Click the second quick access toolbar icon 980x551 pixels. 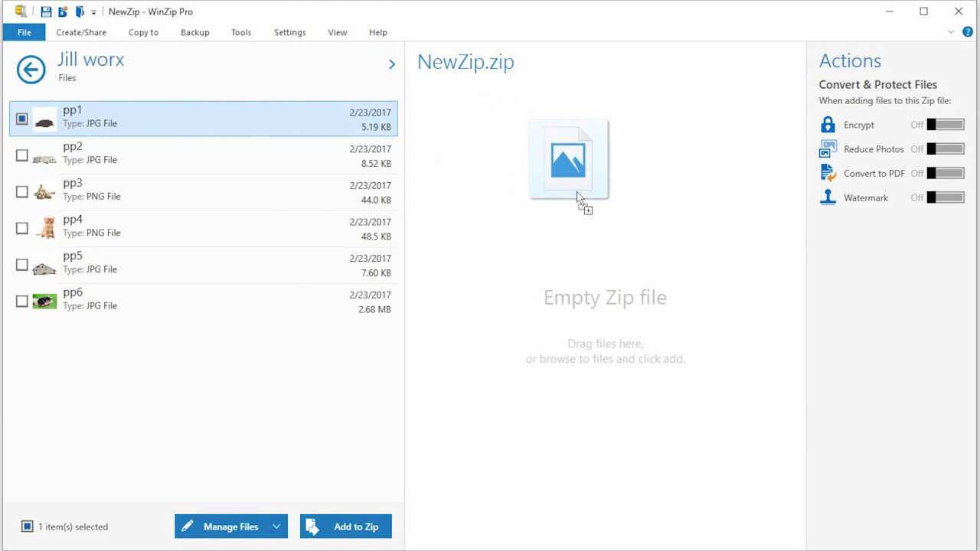pos(63,11)
